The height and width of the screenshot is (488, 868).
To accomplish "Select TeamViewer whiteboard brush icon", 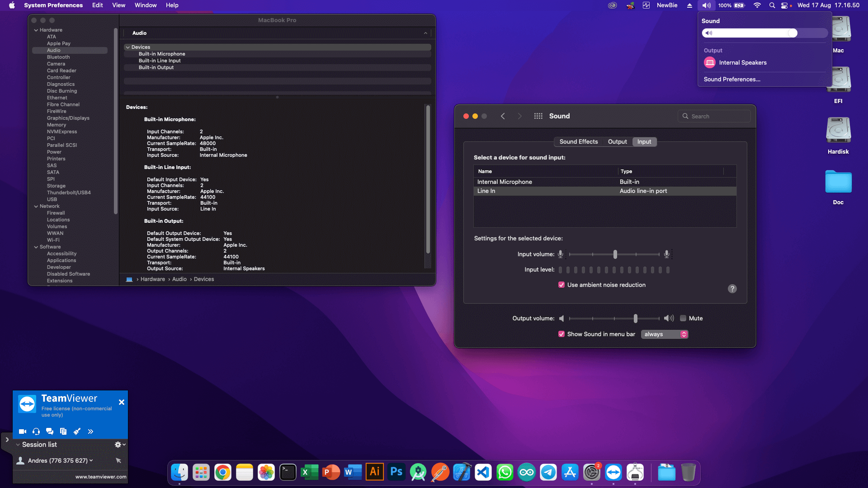I will coord(77,432).
